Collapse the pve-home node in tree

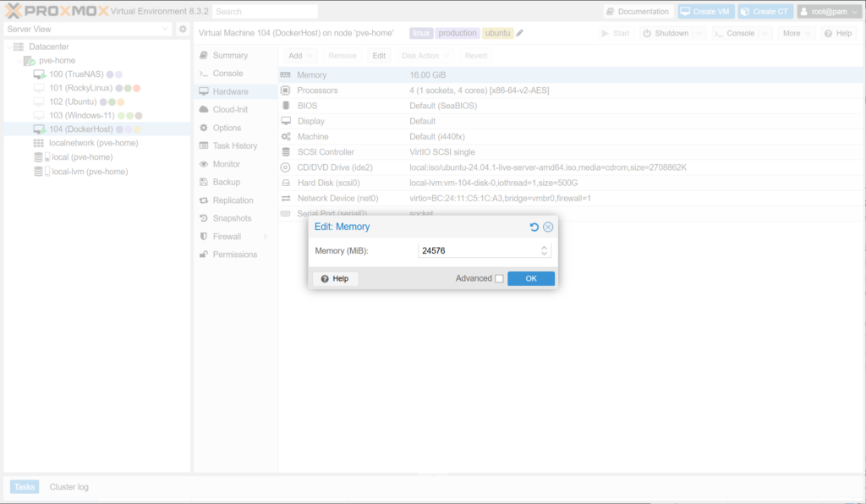[19, 61]
